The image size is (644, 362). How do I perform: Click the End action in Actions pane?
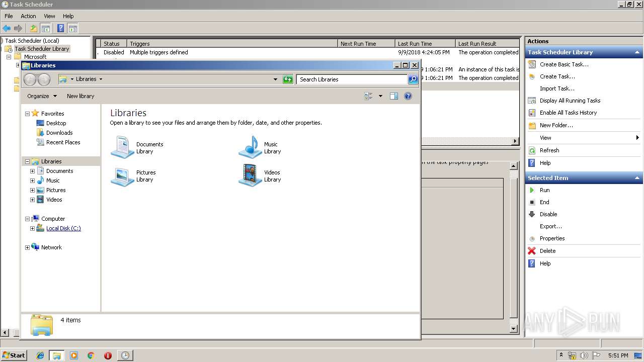tap(544, 202)
